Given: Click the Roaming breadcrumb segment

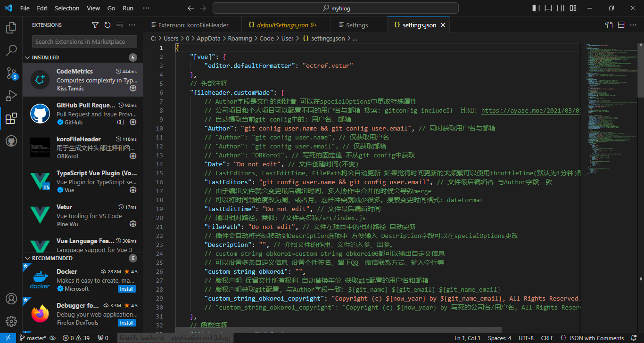Looking at the screenshot, I should [240, 39].
